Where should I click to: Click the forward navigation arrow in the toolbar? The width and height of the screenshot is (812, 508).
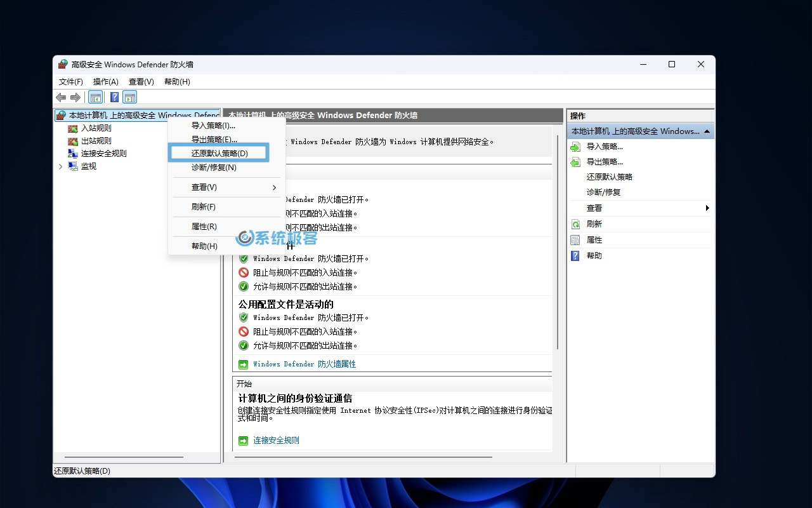[x=75, y=97]
